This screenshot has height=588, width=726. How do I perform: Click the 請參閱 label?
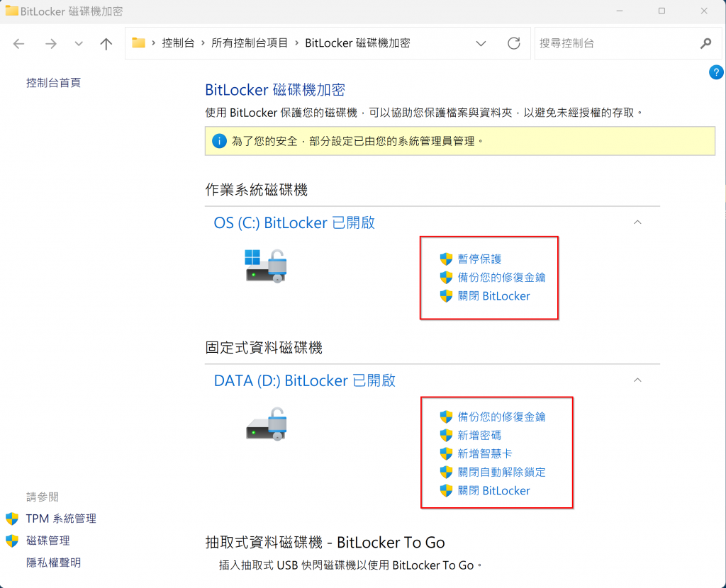tap(43, 497)
